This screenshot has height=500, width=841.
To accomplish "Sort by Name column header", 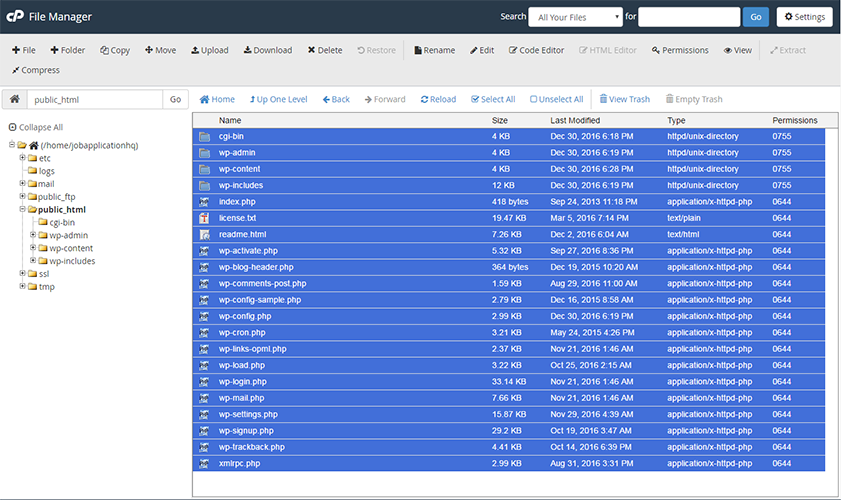I will tap(230, 120).
